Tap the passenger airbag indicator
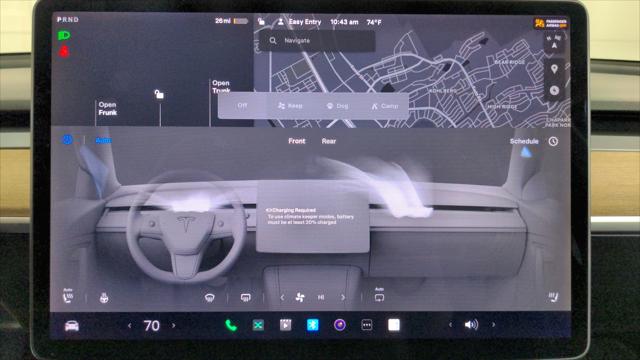The width and height of the screenshot is (640, 360). click(x=551, y=23)
